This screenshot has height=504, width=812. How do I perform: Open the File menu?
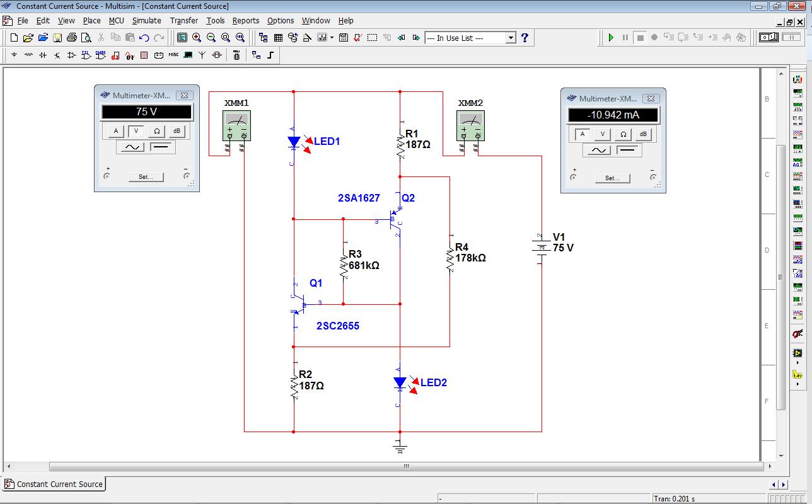coord(23,20)
